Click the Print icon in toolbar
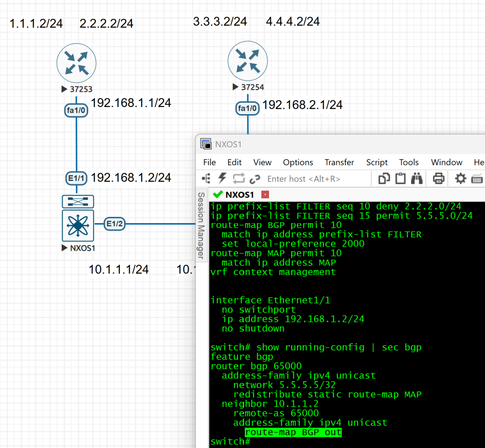Screen dimensions: 485x448 (439, 179)
